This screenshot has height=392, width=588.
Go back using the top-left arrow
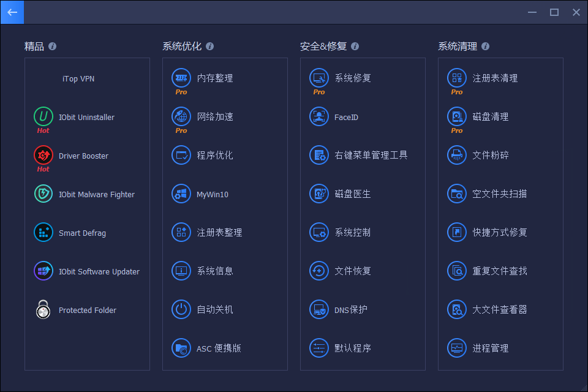(x=12, y=12)
